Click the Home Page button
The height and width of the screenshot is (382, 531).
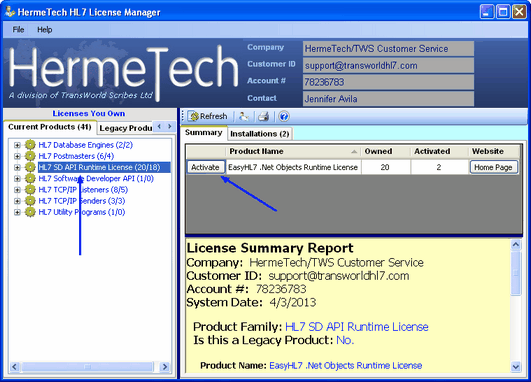click(493, 167)
